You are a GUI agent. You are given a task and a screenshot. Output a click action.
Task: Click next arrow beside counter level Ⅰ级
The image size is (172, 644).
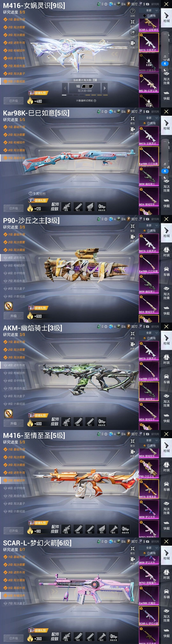coord(104,88)
